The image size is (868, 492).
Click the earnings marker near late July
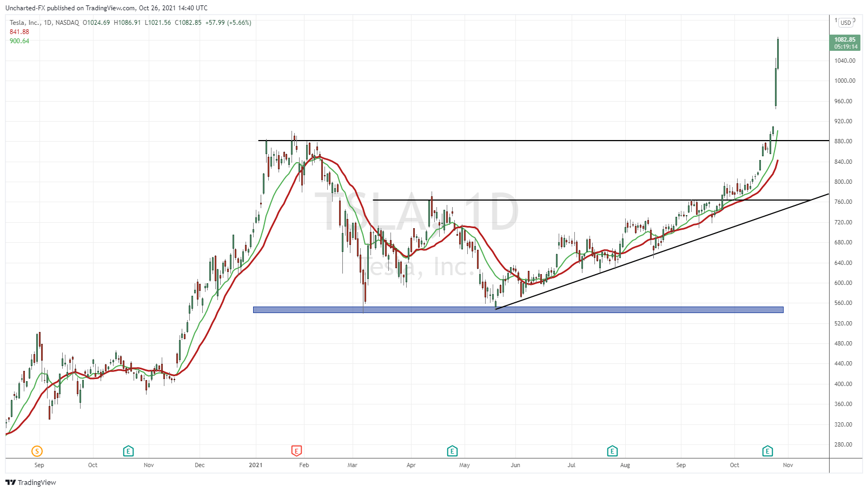pyautogui.click(x=612, y=451)
